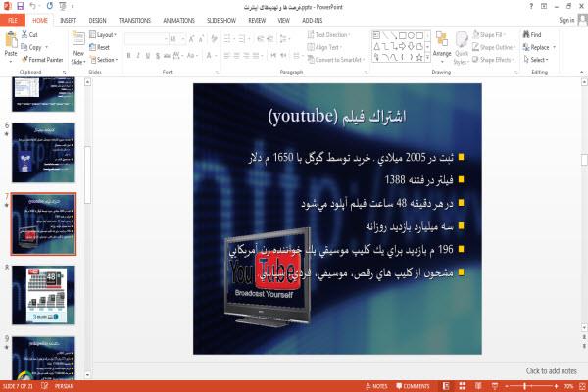The image size is (588, 392).
Task: Open Shape Effects menu
Action: pyautogui.click(x=493, y=60)
